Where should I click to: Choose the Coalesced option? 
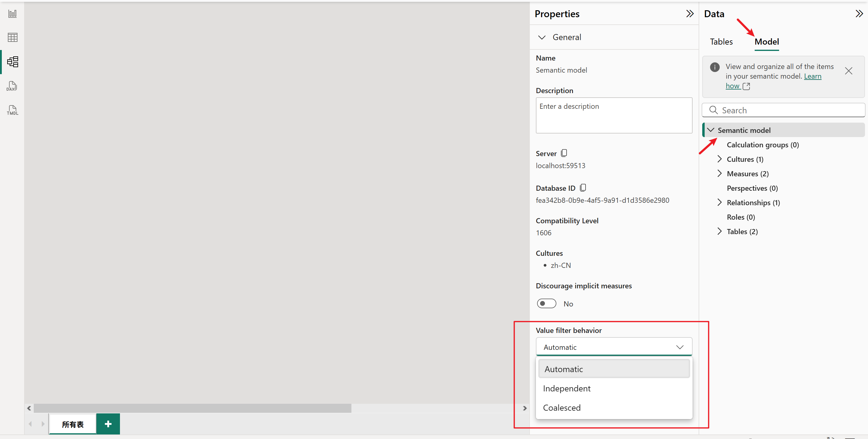562,408
